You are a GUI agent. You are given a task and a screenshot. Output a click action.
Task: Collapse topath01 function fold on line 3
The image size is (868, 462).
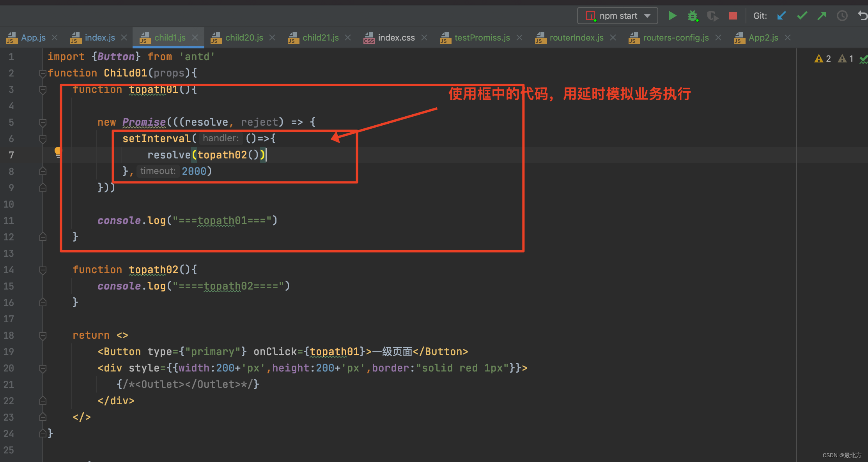click(x=43, y=90)
